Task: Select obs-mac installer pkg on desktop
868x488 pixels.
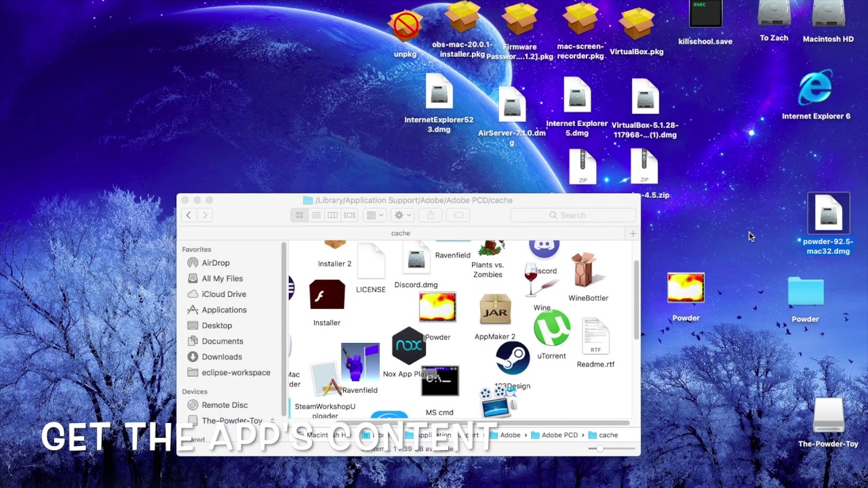Action: click(462, 18)
